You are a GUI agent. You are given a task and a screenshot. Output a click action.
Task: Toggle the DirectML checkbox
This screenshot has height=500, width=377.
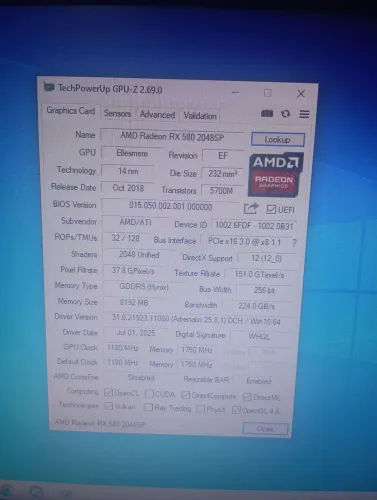[247, 397]
